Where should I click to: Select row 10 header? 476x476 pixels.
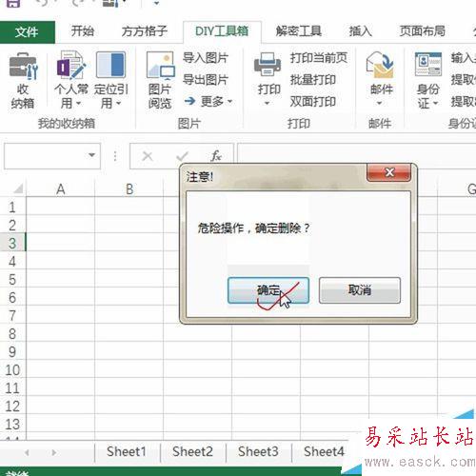tap(12, 370)
